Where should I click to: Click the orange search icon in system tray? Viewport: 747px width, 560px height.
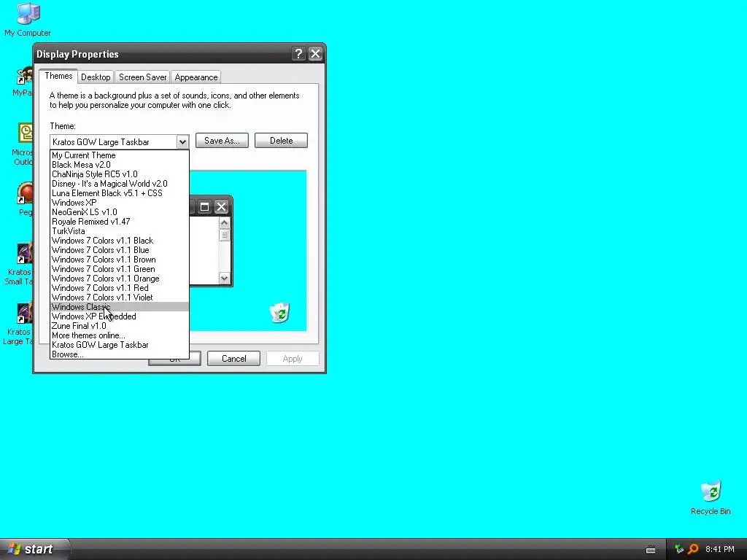coord(693,549)
